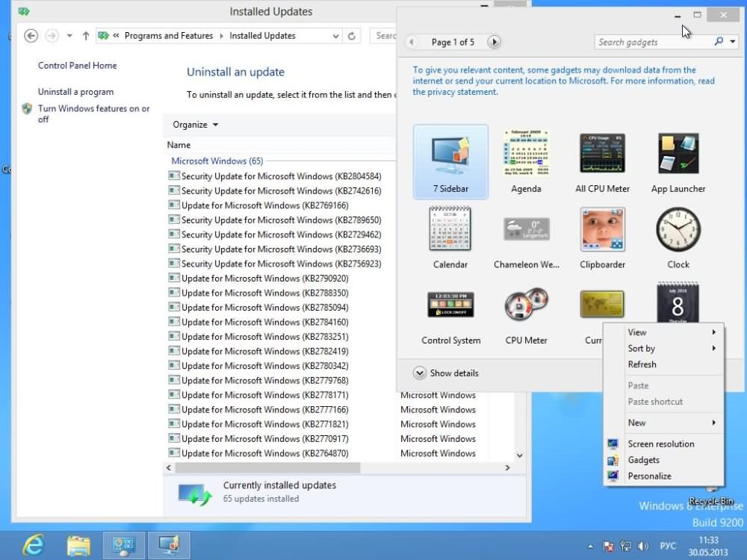Click the Clock gadget icon
The height and width of the screenshot is (560, 747).
(x=678, y=229)
